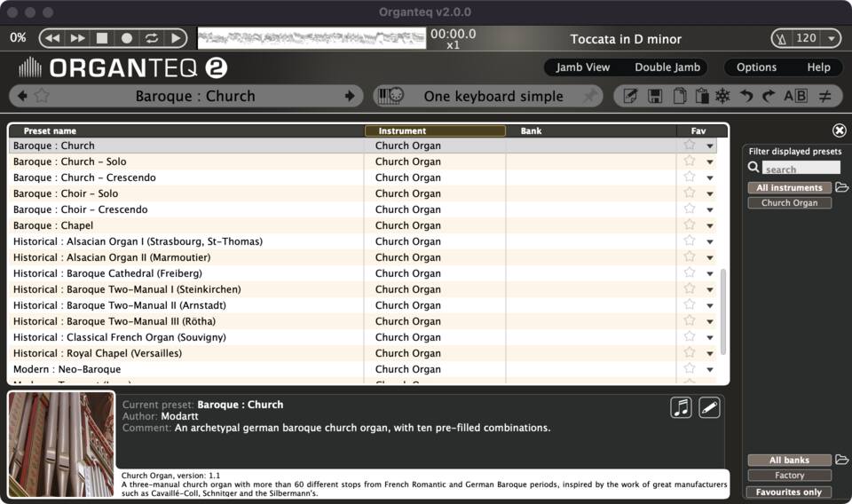Open dropdown arrow for Baroque : Choir - Solo
The image size is (852, 504).
(710, 194)
